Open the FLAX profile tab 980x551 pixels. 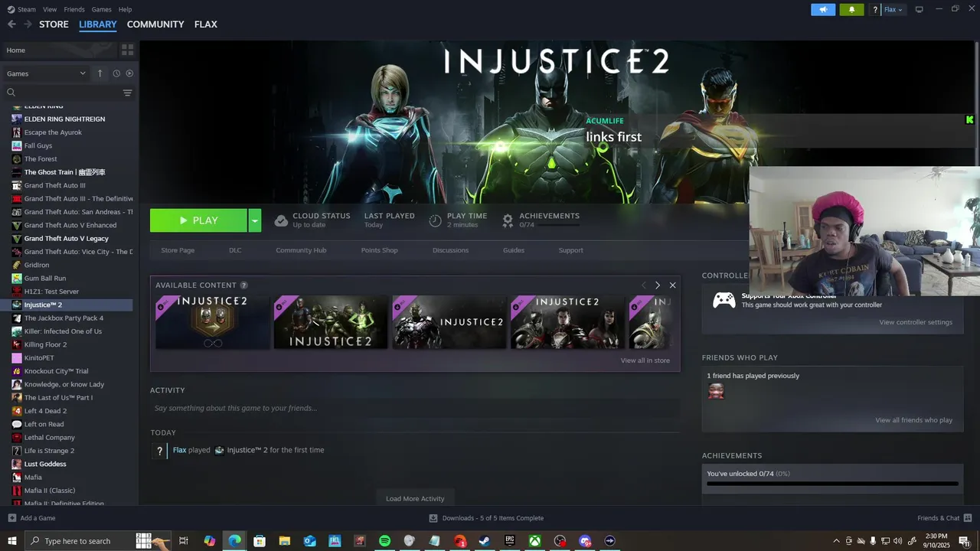pyautogui.click(x=205, y=24)
